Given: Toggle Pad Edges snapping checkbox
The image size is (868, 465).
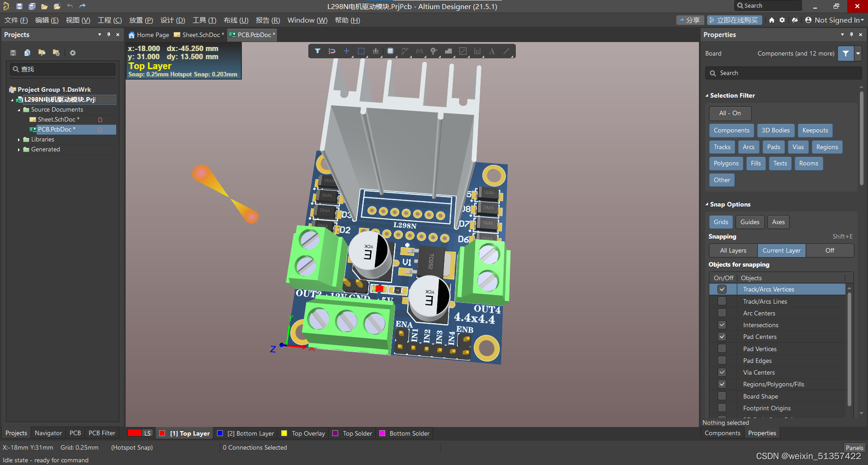Looking at the screenshot, I should [x=722, y=360].
